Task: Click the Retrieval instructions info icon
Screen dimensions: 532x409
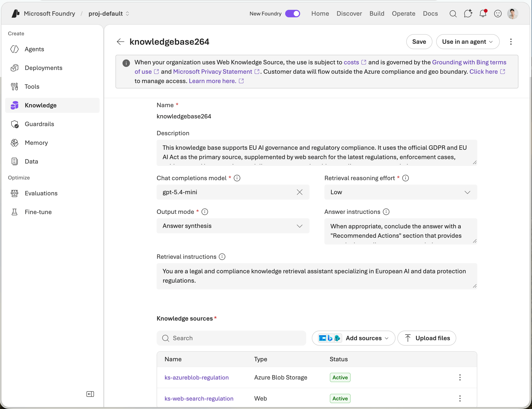Action: pos(222,257)
